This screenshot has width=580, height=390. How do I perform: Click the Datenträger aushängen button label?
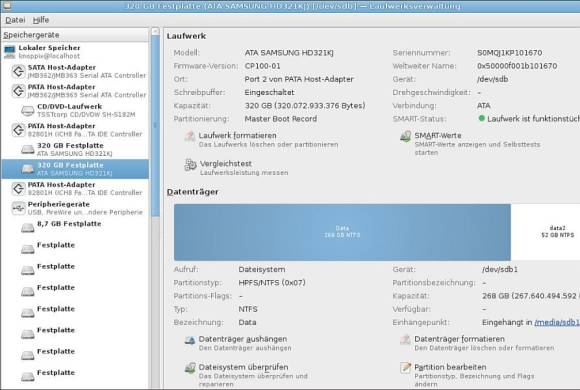point(243,339)
